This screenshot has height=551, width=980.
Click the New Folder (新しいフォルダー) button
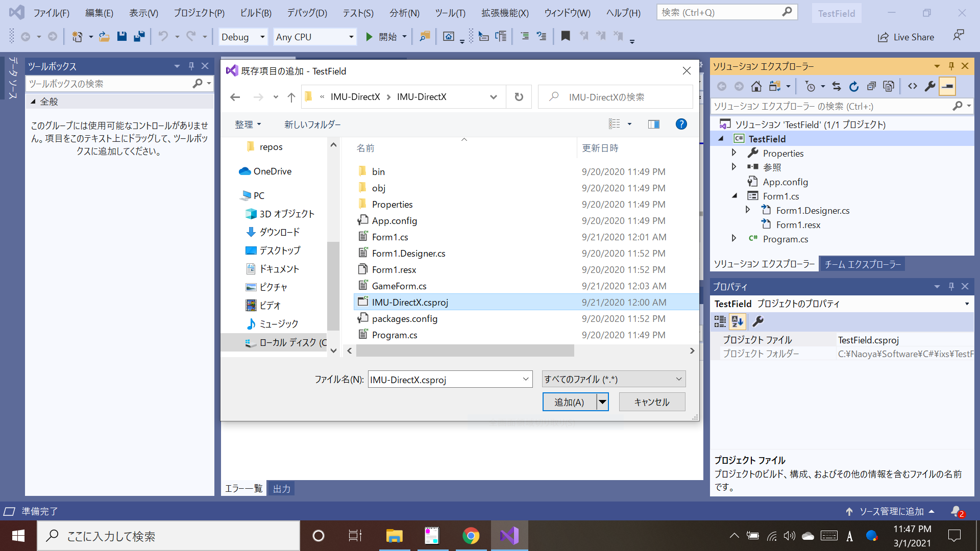312,124
